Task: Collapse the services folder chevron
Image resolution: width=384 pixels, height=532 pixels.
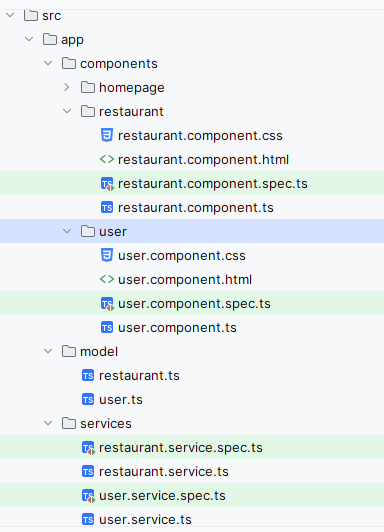Action: [48, 423]
